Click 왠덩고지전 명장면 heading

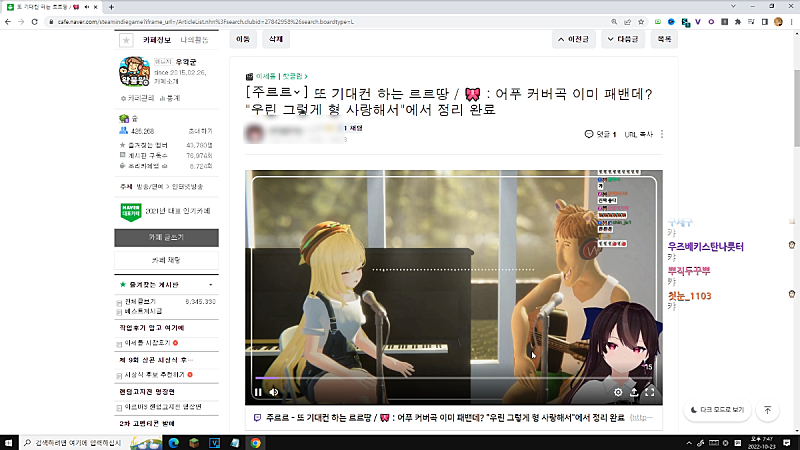(147, 391)
